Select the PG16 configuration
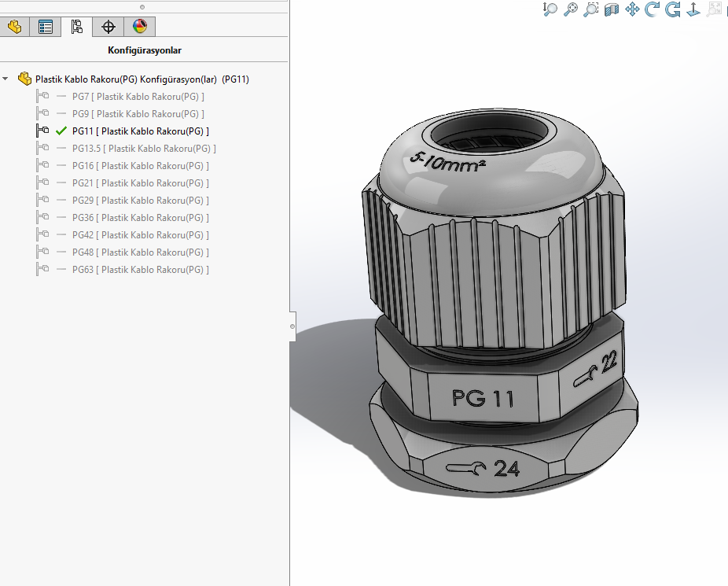The height and width of the screenshot is (586, 728). click(x=140, y=166)
